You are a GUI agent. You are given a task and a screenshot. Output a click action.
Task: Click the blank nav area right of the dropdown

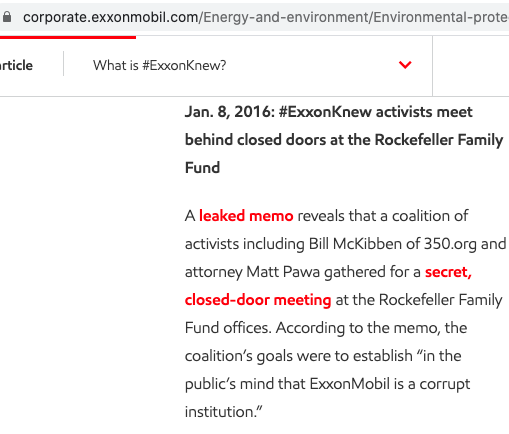pyautogui.click(x=471, y=66)
